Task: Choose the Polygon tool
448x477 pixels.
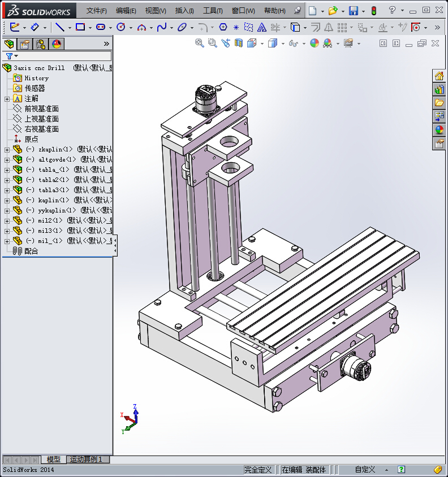Action: click(x=223, y=27)
